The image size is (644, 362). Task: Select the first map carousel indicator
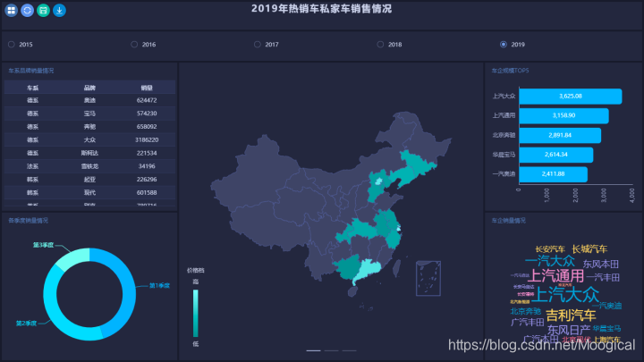[313, 350]
